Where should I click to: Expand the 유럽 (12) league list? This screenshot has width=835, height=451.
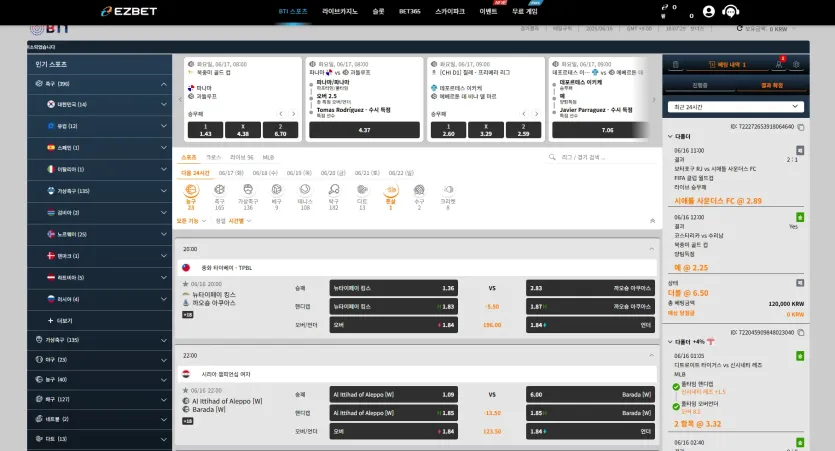(x=163, y=126)
